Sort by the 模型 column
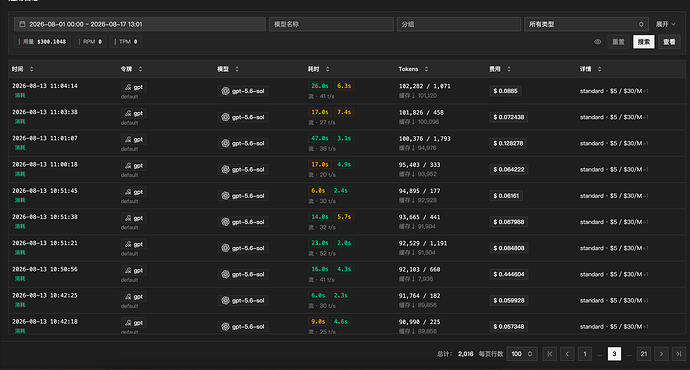Screen dimensions: 690x370 pyautogui.click(x=237, y=69)
